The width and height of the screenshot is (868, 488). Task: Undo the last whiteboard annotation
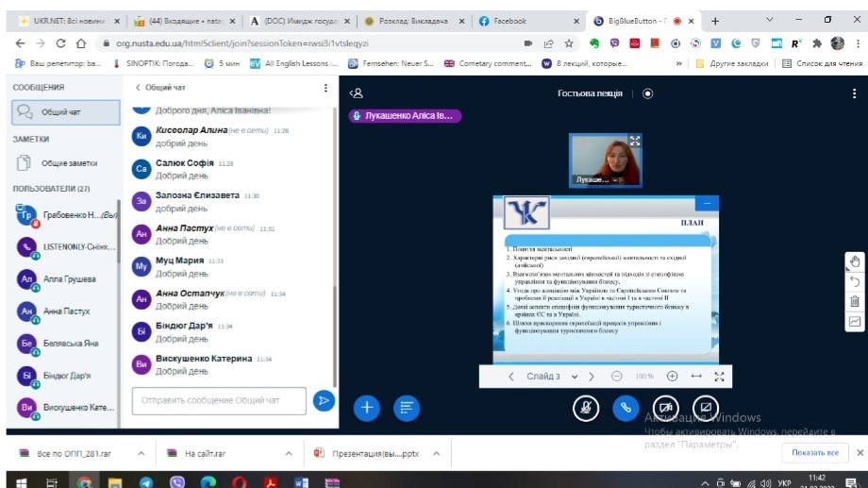click(x=855, y=281)
